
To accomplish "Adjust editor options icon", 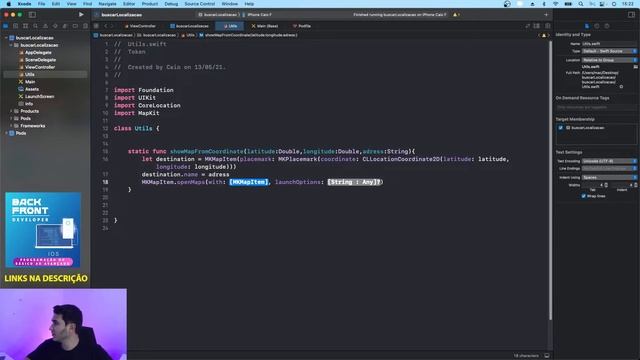I will click(x=537, y=26).
